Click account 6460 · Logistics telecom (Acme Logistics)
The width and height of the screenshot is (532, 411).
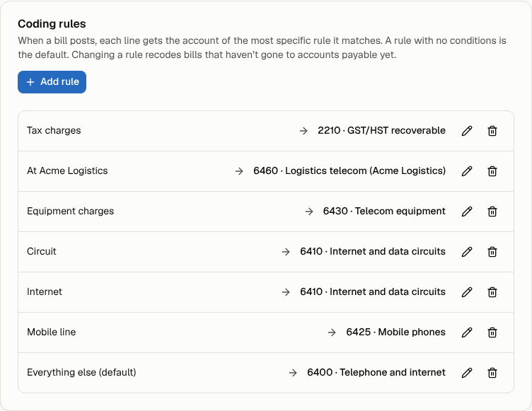pos(349,170)
